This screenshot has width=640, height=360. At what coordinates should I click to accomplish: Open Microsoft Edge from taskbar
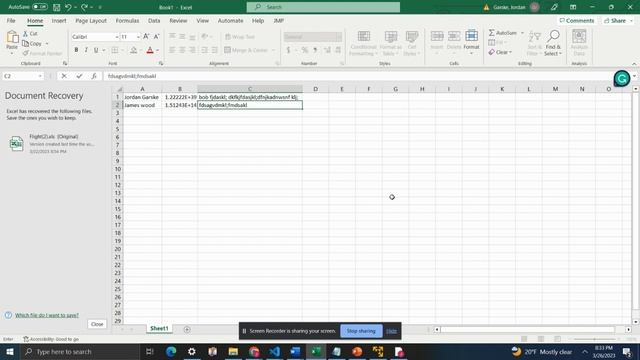click(x=171, y=351)
